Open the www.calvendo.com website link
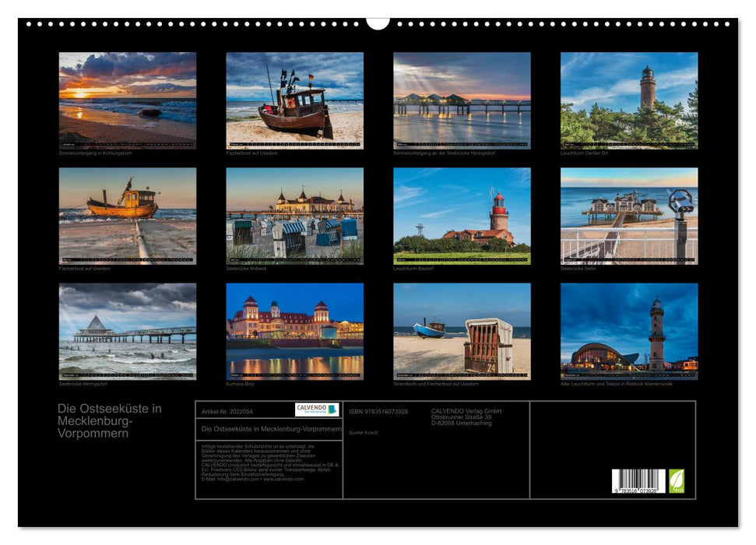The width and height of the screenshot is (756, 545). tap(283, 480)
